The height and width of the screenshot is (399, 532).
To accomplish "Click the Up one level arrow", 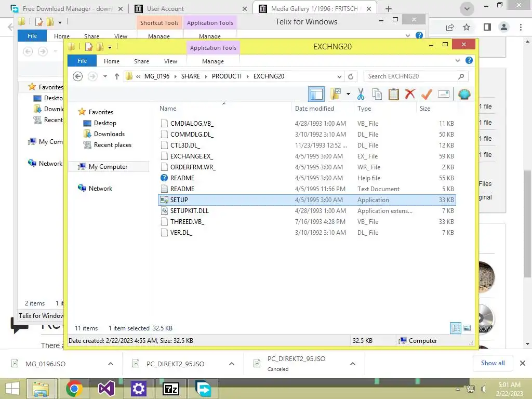I will [x=117, y=76].
